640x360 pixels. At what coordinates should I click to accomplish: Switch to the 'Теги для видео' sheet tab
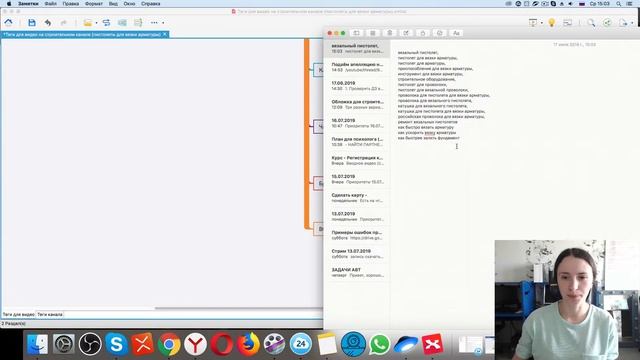point(18,315)
